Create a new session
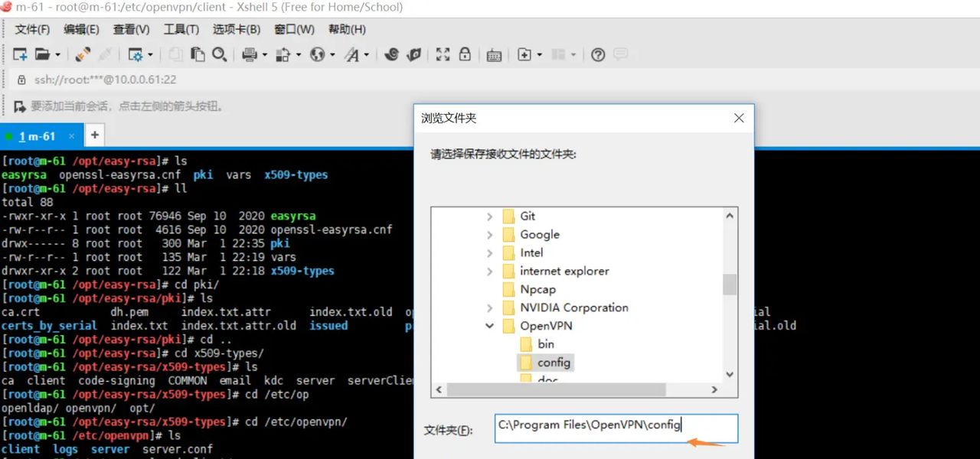 (x=21, y=55)
